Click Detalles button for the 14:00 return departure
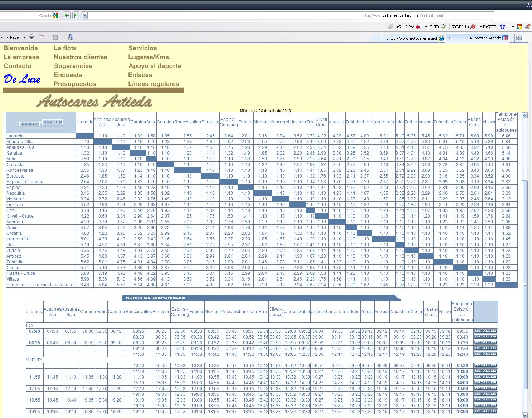The height and width of the screenshot is (418, 532). 485,383
